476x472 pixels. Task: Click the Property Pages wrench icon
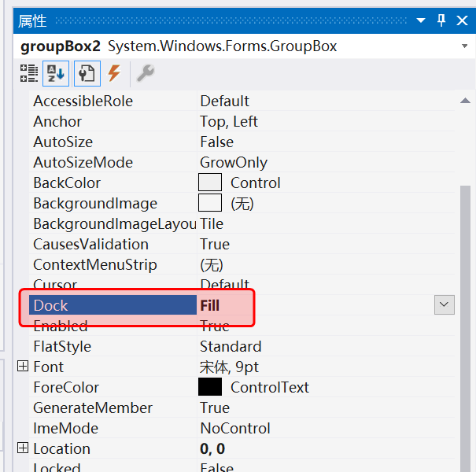[x=145, y=74]
